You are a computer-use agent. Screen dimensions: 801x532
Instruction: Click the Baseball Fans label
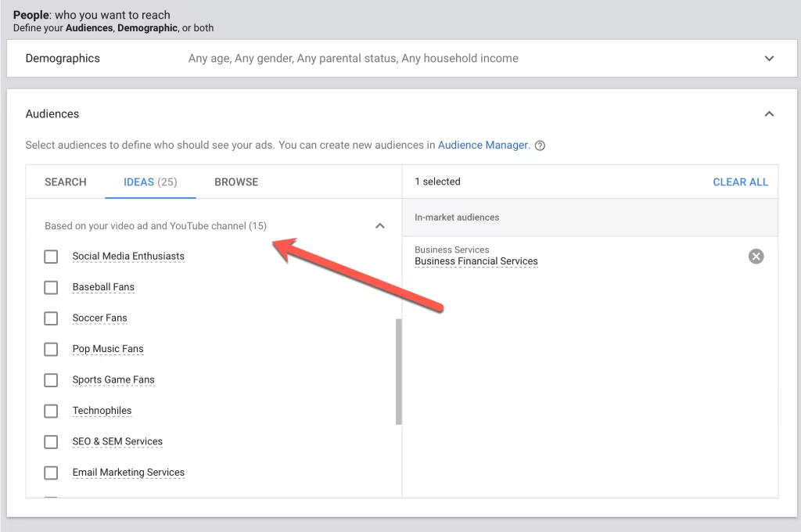click(103, 287)
